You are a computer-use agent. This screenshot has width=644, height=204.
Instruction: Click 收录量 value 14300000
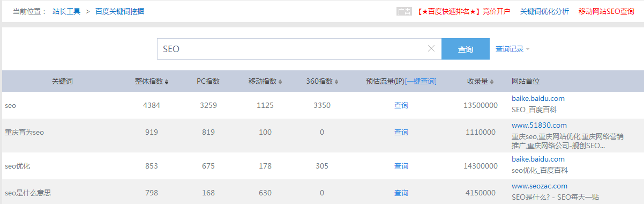click(x=481, y=166)
